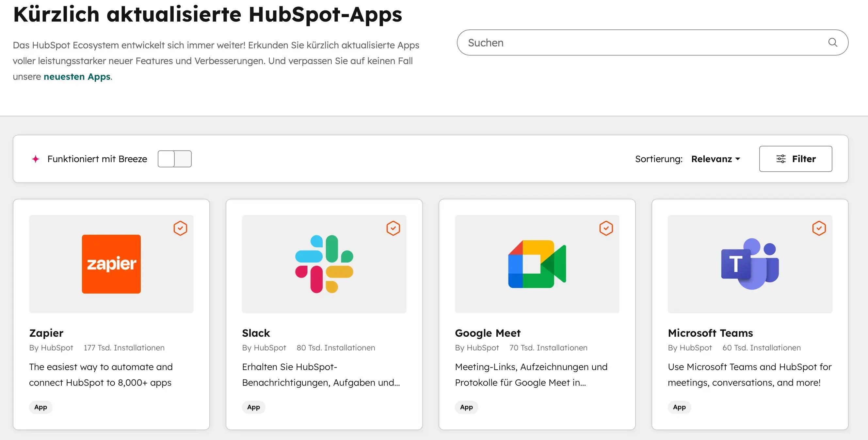Viewport: 868px width, 440px height.
Task: Click App tag on Google Meet card
Action: pos(467,407)
